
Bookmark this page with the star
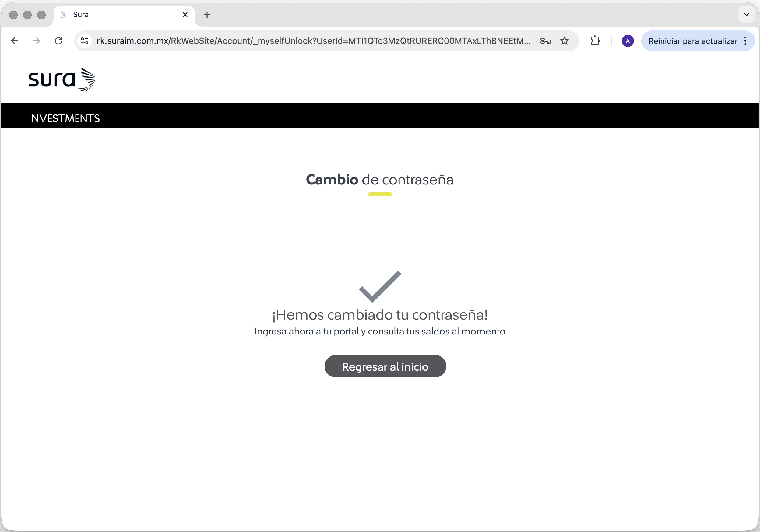[565, 41]
